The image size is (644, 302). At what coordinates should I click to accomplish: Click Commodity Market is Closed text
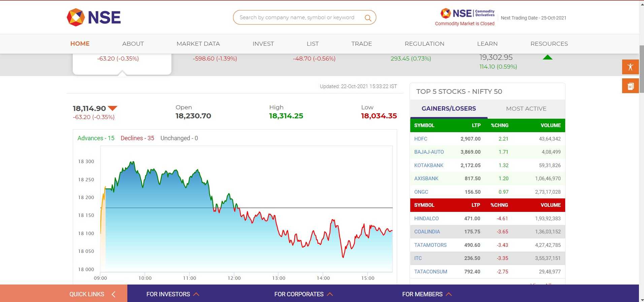pyautogui.click(x=464, y=24)
